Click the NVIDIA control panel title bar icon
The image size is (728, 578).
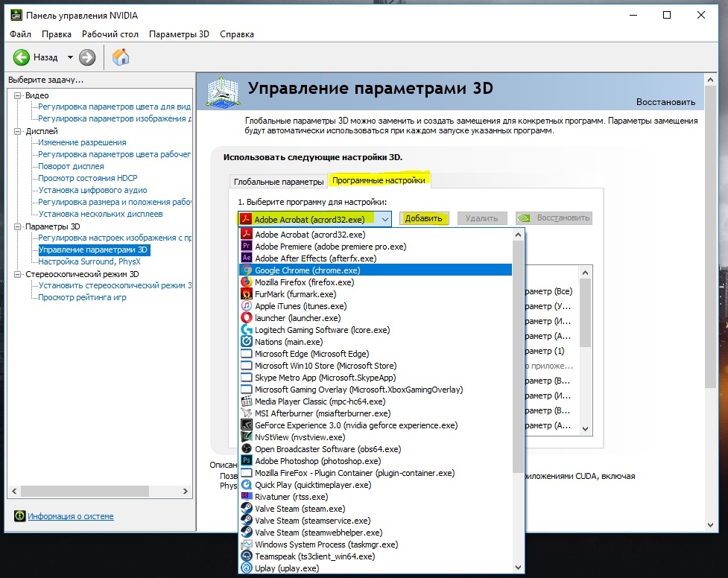[x=16, y=16]
